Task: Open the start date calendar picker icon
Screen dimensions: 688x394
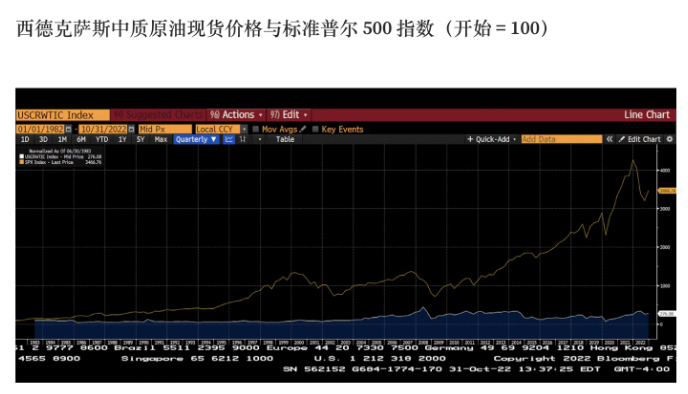Action: [x=68, y=129]
